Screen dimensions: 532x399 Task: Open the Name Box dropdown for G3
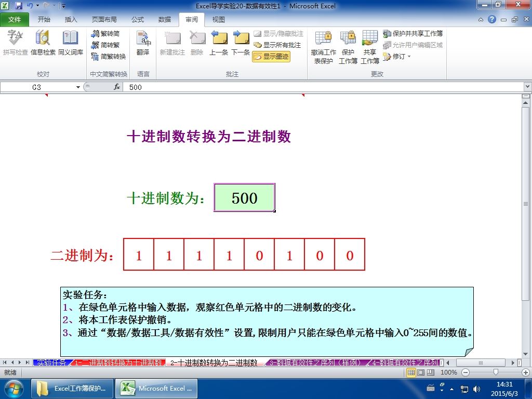[78, 87]
